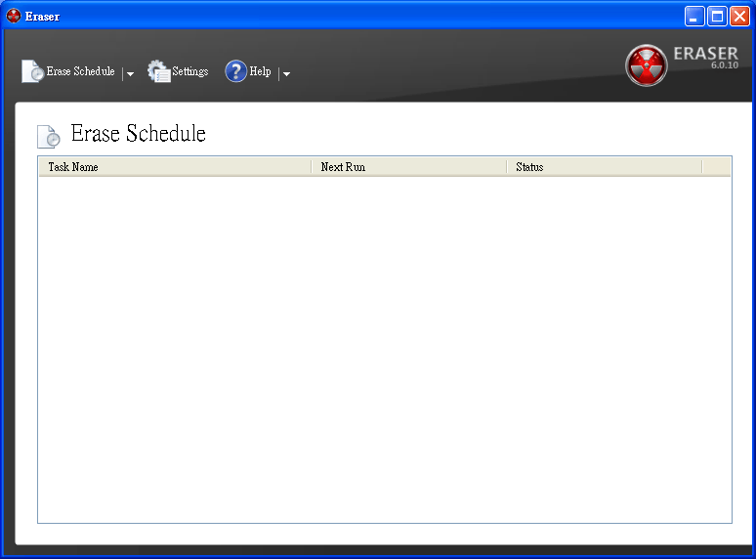Expand the Erase Schedule dropdown arrow

pyautogui.click(x=130, y=73)
